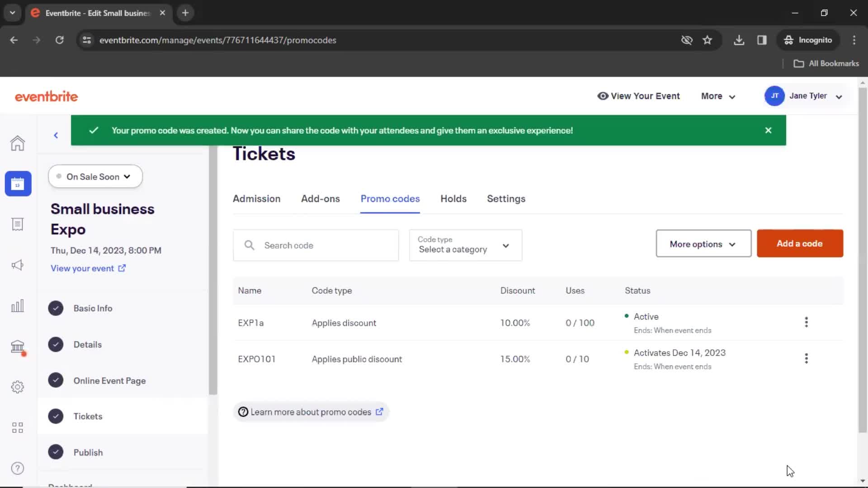Open browser downloads icon
The image size is (868, 488).
[739, 40]
